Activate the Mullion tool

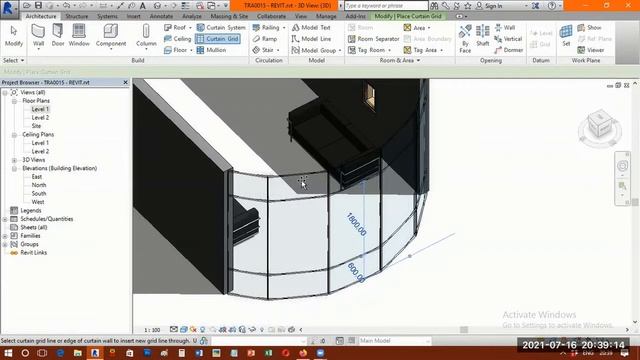tap(211, 50)
